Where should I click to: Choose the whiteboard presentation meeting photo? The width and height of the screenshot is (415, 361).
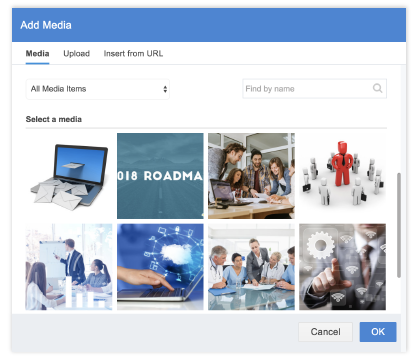pos(69,267)
